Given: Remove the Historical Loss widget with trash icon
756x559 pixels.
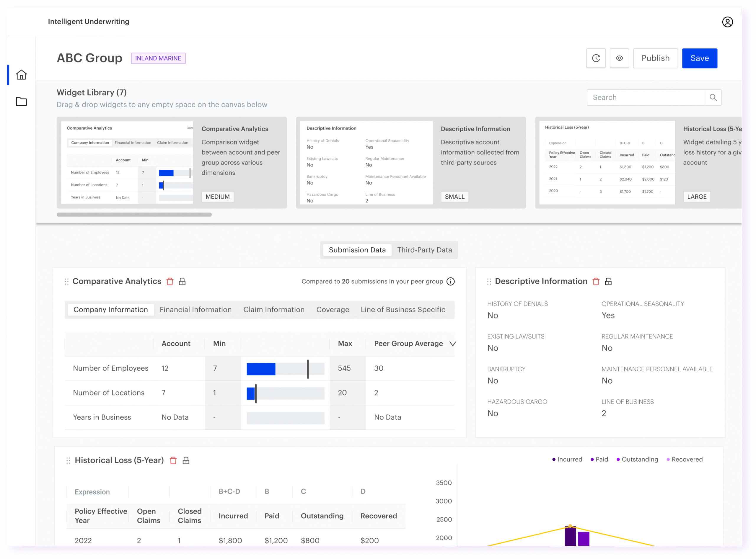Looking at the screenshot, I should click(173, 460).
